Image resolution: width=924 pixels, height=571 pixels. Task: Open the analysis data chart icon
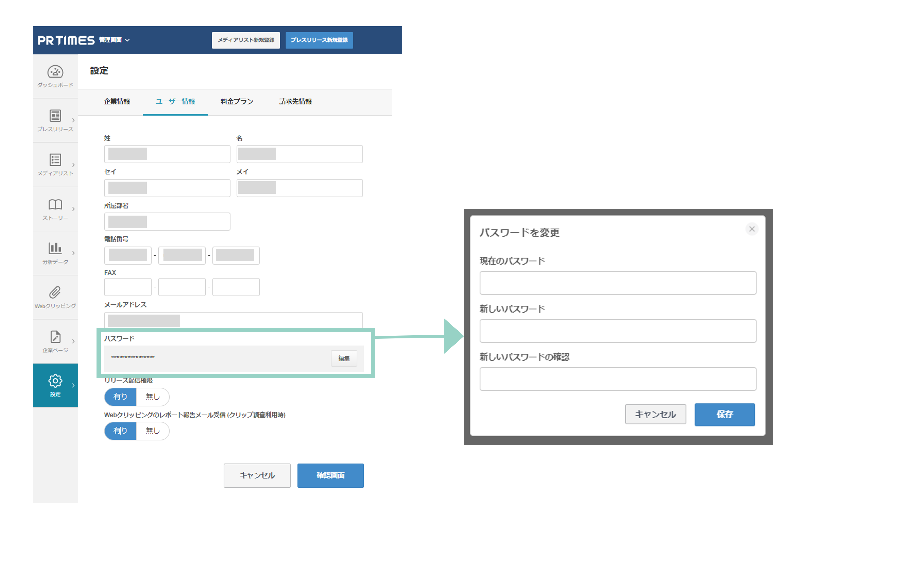(55, 248)
